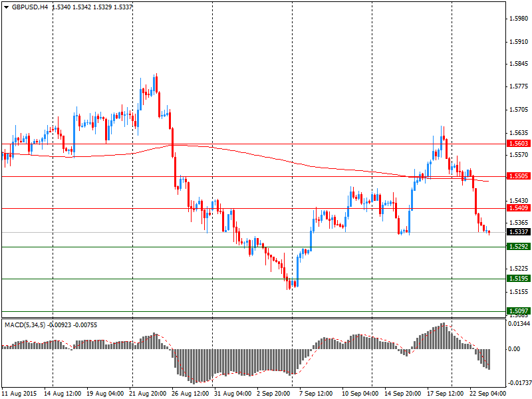532x399 pixels.
Task: Click the 1.5570 price scale value
Action: click(x=519, y=155)
